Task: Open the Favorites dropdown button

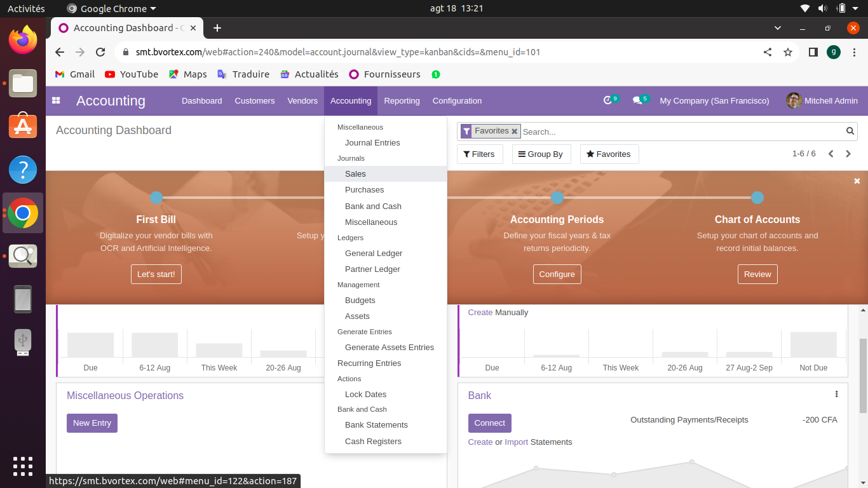Action: point(609,154)
